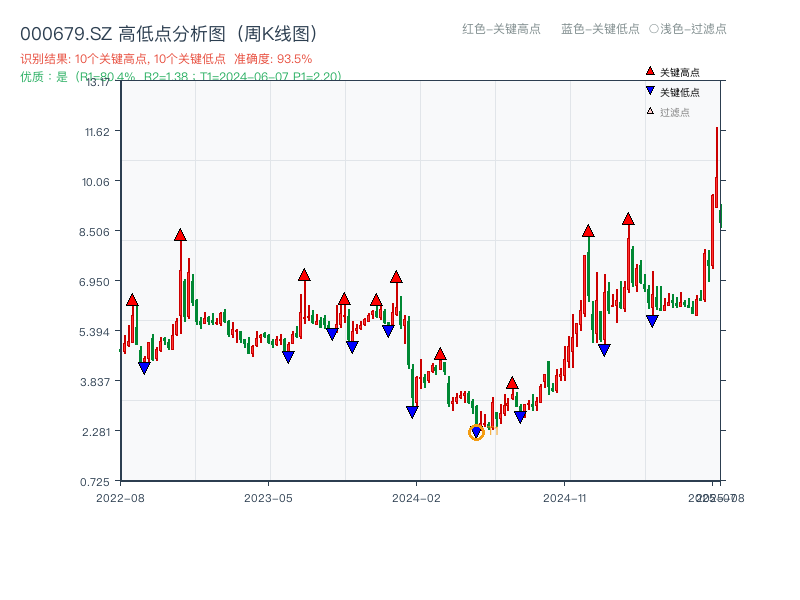Viewport: 800px width, 600px height.
Task: Click the blue 关键低点 triangle icon in legend box
Action: pos(650,91)
